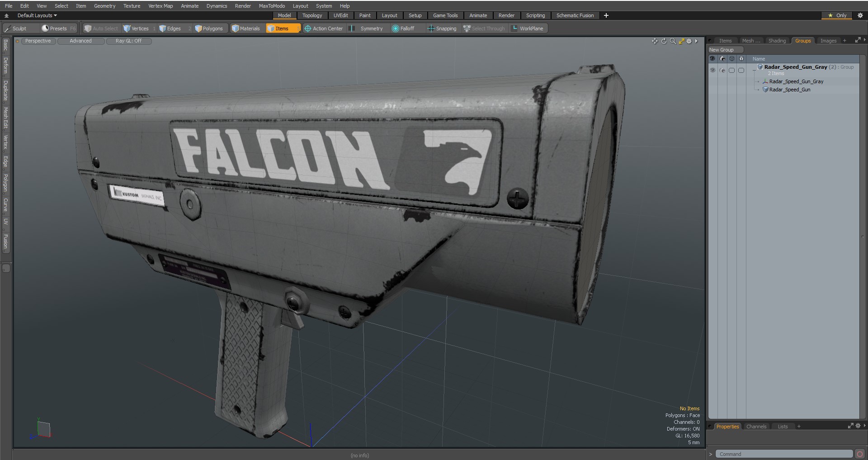Click the Auto Select button
This screenshot has height=460, width=868.
pyautogui.click(x=101, y=28)
